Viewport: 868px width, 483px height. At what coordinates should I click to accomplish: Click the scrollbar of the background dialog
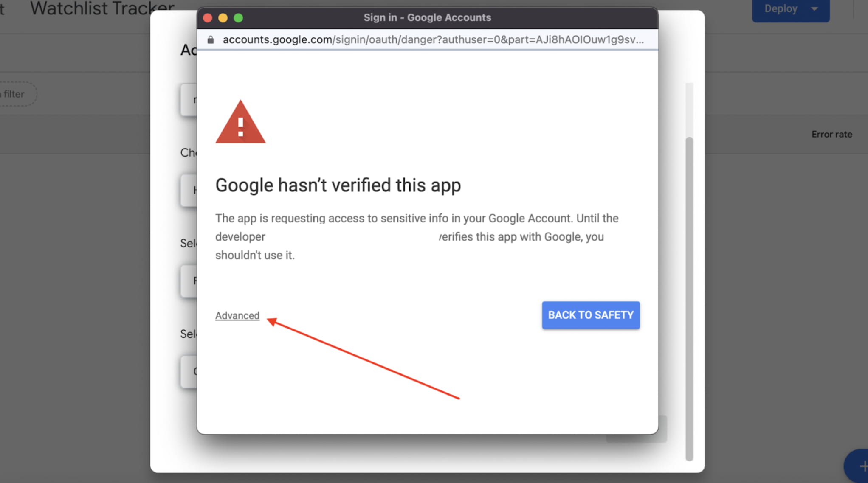pos(689,297)
